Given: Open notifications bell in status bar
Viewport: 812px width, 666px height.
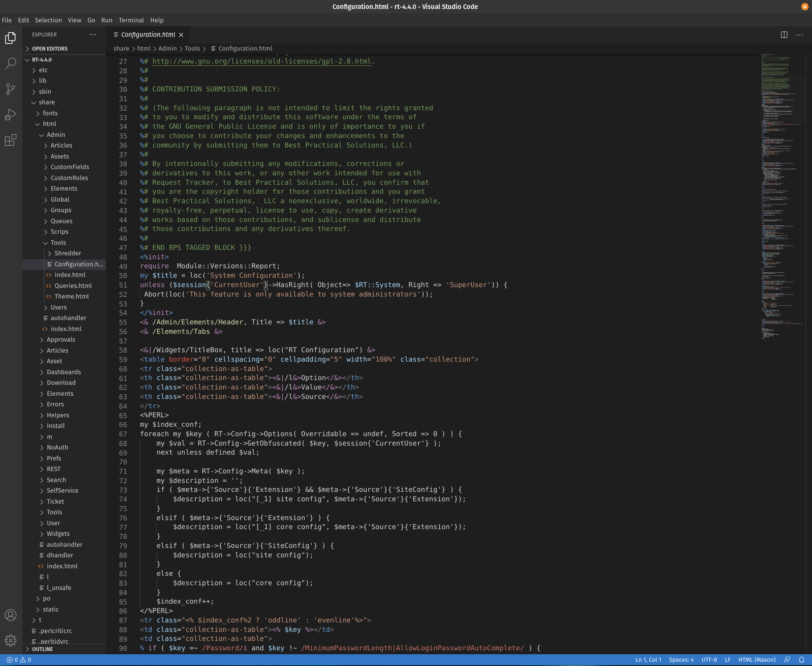Looking at the screenshot, I should click(801, 660).
